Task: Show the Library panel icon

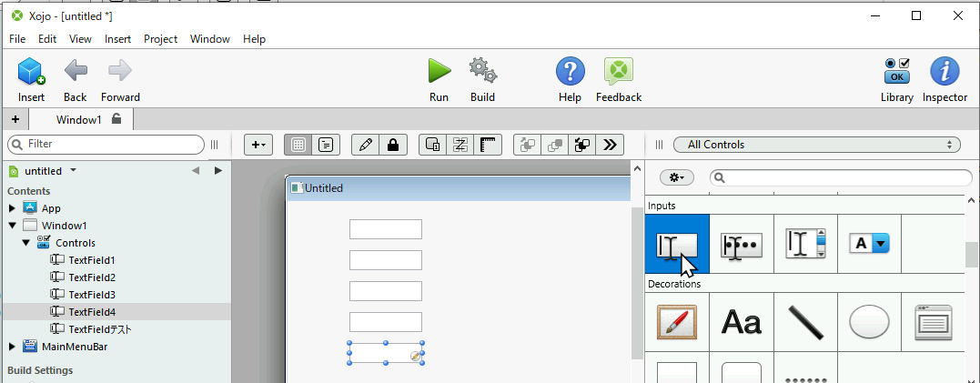Action: click(x=897, y=71)
